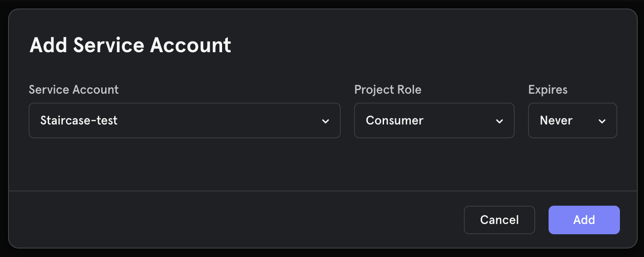The height and width of the screenshot is (257, 644).
Task: Change the expiration from Never
Action: click(x=573, y=120)
